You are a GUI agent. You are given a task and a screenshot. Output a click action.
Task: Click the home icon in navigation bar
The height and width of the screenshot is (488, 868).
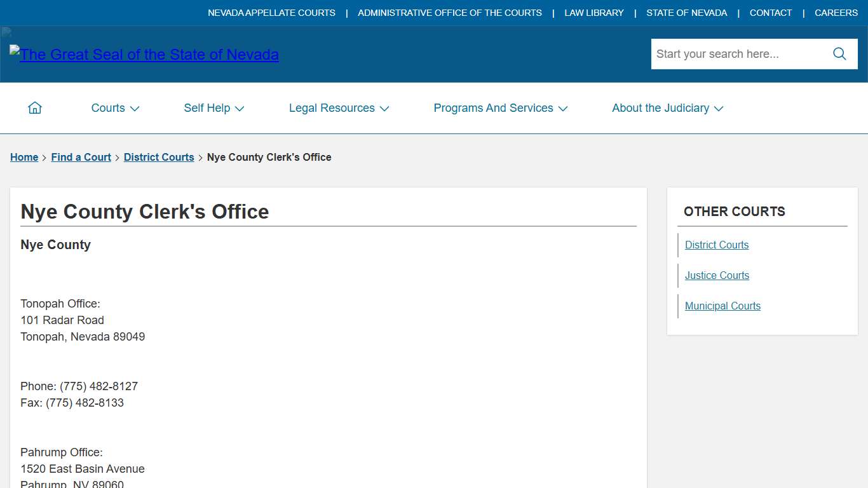(x=35, y=107)
